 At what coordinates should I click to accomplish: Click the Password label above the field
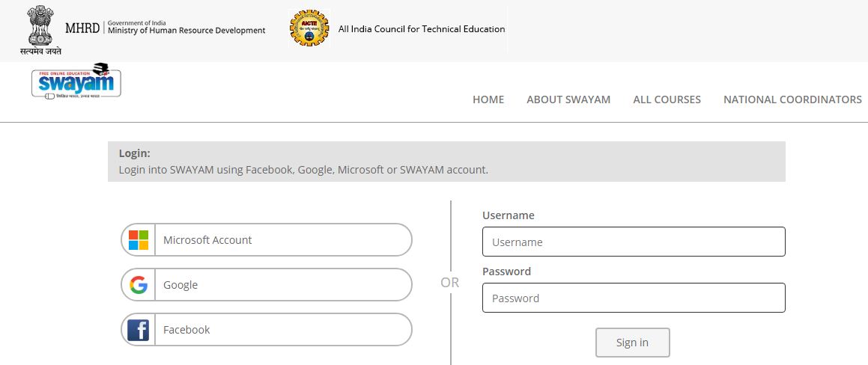pos(506,271)
